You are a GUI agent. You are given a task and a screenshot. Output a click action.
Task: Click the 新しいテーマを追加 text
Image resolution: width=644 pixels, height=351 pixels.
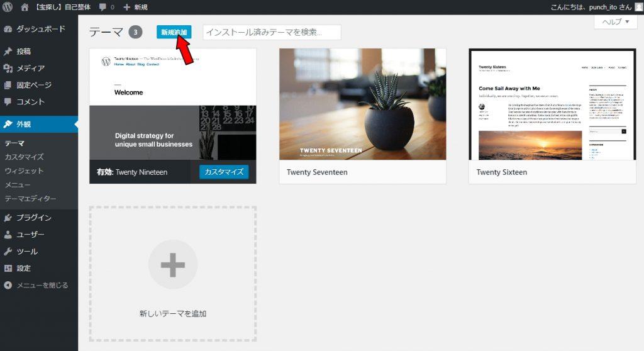173,314
